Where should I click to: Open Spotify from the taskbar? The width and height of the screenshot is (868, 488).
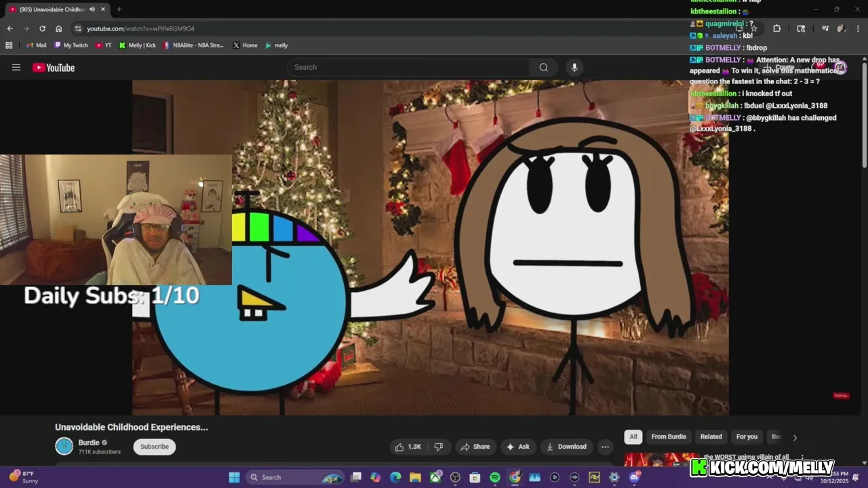495,477
